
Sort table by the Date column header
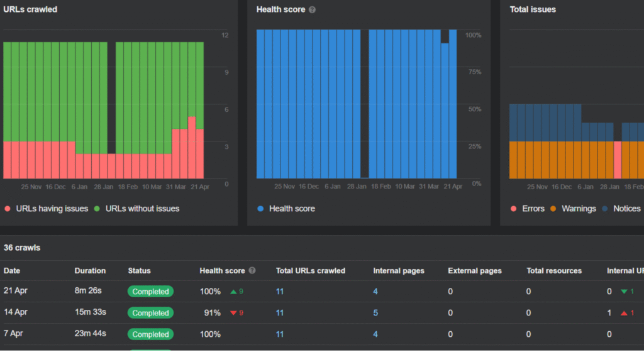[x=12, y=271]
